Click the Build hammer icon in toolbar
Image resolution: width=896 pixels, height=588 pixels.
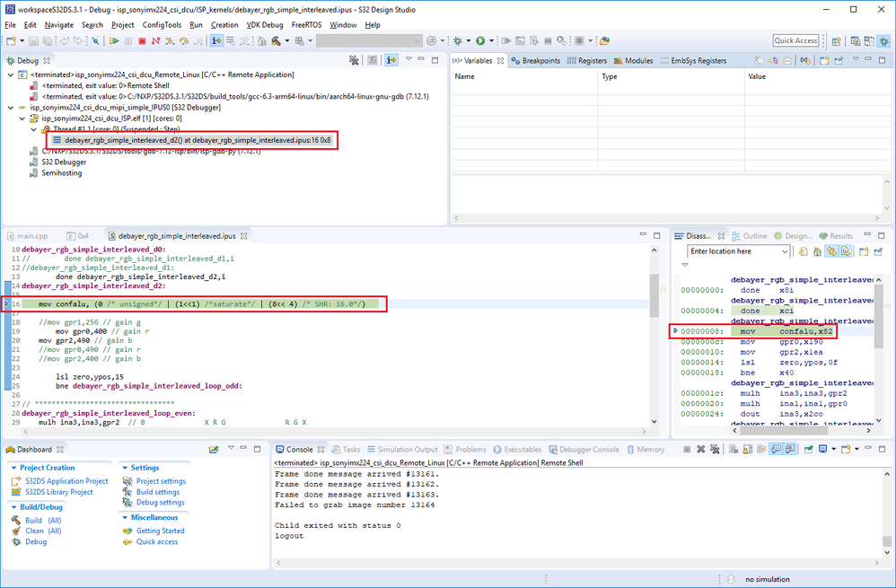(x=276, y=41)
